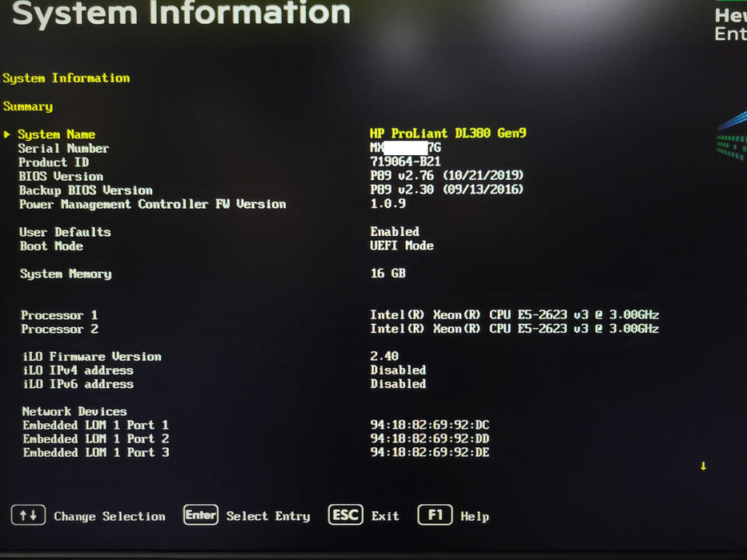Screen dimensions: 747x560
Task: Select the Boot Mode row label
Action: [51, 246]
